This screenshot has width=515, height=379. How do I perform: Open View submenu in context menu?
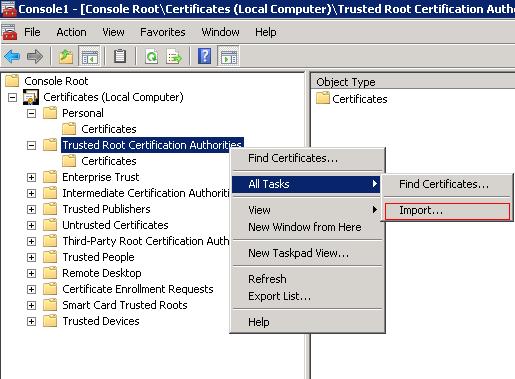coord(308,210)
